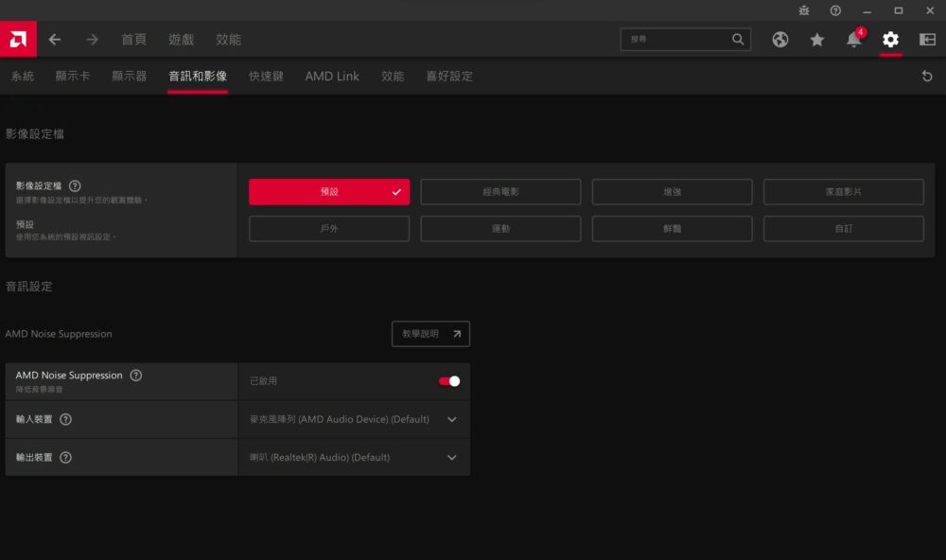The image size is (946, 560).
Task: Open the 首頁 tab in top navigation
Action: 134,39
